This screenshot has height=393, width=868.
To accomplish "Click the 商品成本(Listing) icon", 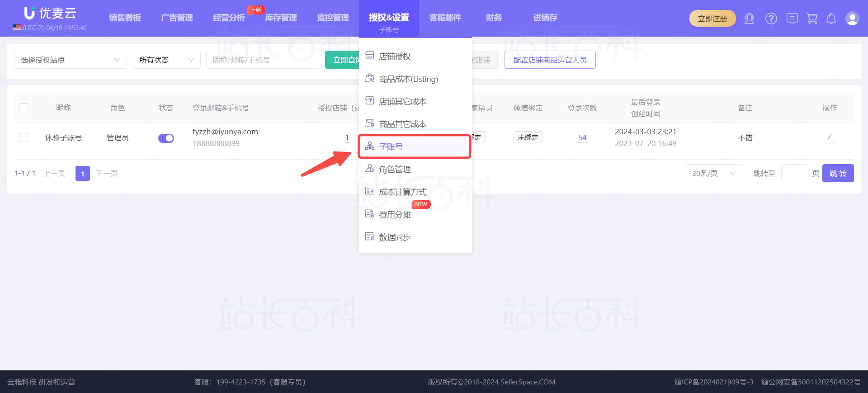I will point(370,78).
